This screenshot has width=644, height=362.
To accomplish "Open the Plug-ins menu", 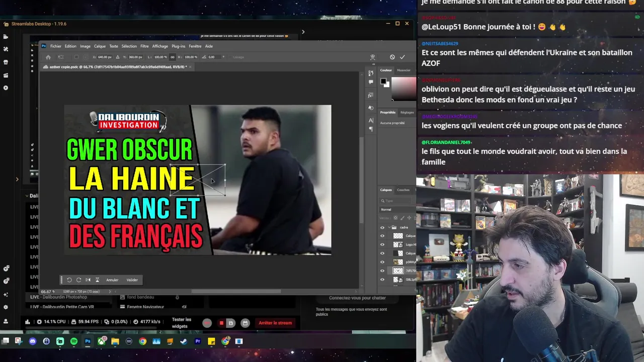I will pos(179,46).
